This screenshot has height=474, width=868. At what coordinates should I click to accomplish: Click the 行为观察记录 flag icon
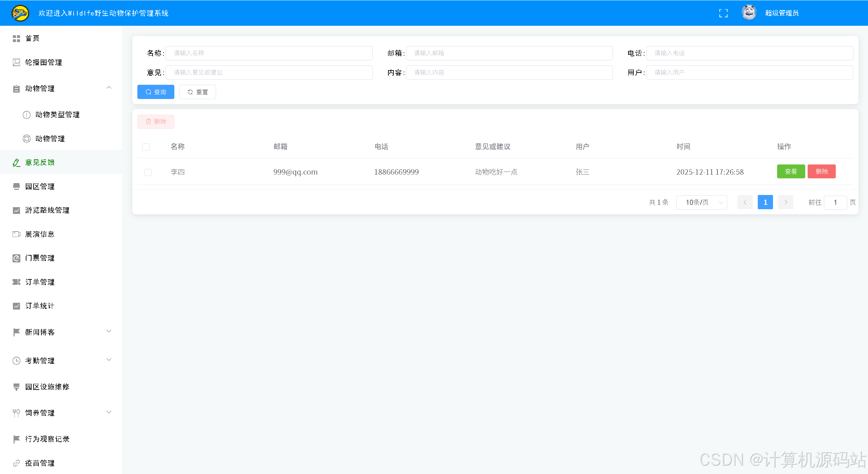pos(16,439)
